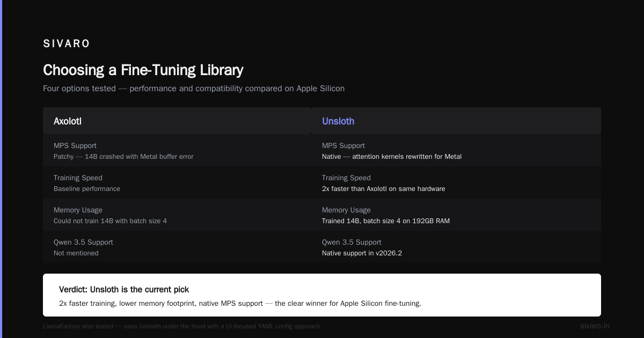This screenshot has width=644, height=338.
Task: Select the verdict summary starting '2x faster training'
Action: click(x=240, y=304)
